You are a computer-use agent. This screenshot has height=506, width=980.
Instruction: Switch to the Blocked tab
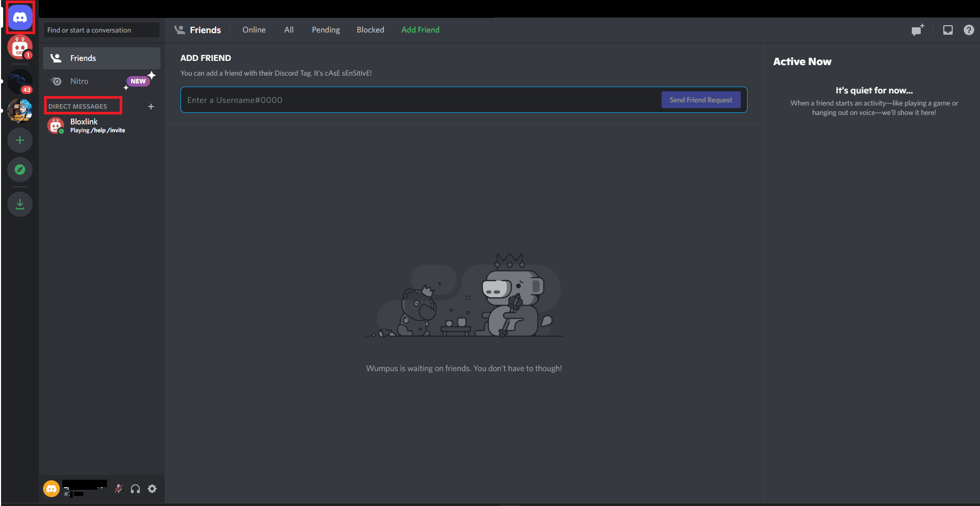coord(370,30)
